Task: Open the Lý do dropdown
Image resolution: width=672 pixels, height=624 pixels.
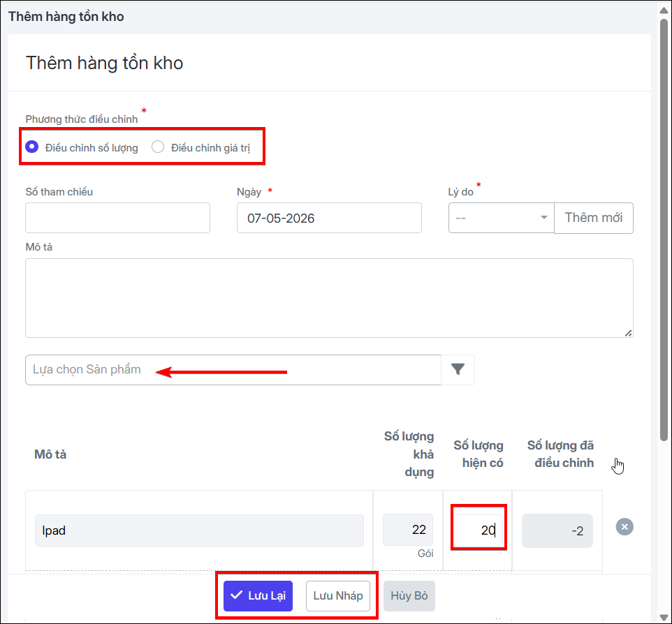Action: 501,218
